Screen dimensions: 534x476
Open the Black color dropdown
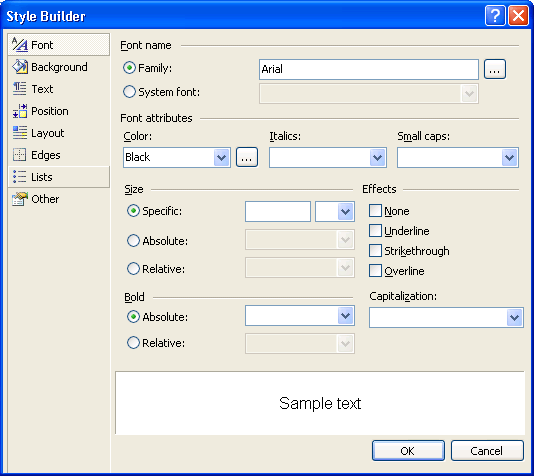(x=177, y=157)
